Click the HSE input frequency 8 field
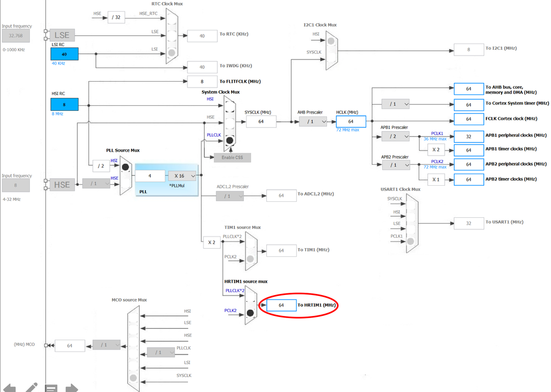The image size is (551, 392). 15,185
